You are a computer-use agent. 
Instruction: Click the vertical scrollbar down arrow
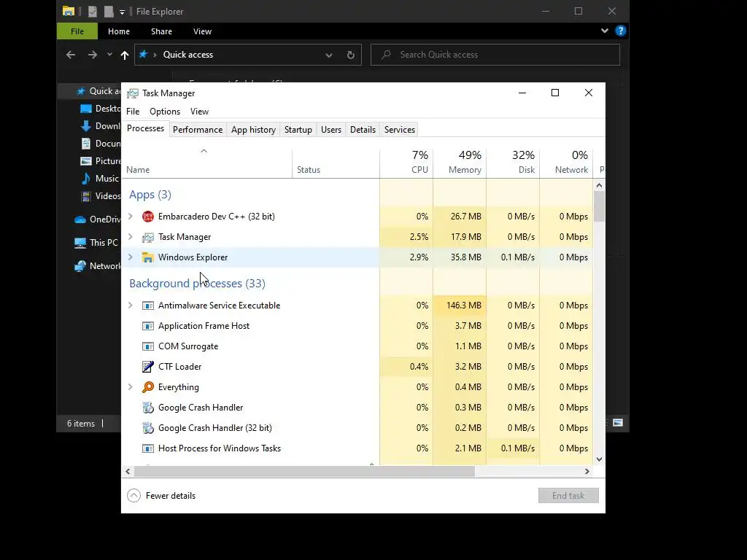(600, 459)
